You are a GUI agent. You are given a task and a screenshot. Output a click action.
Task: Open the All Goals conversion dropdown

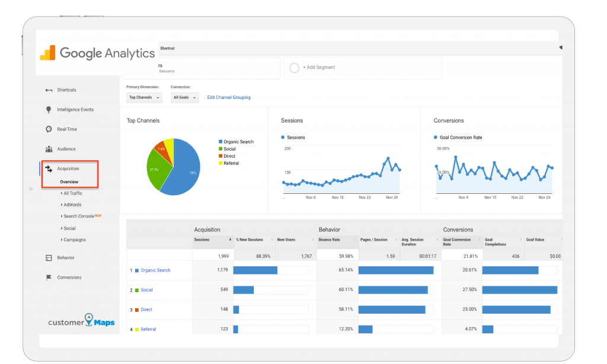tap(185, 98)
